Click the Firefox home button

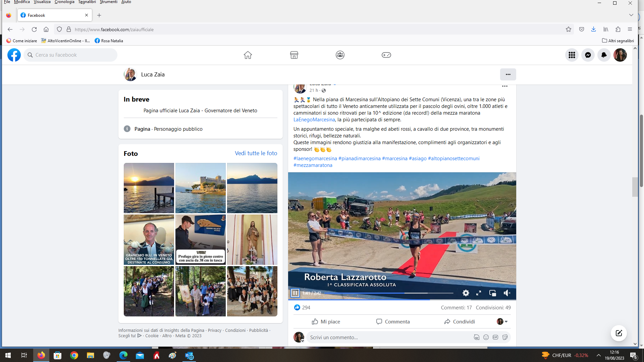click(46, 29)
